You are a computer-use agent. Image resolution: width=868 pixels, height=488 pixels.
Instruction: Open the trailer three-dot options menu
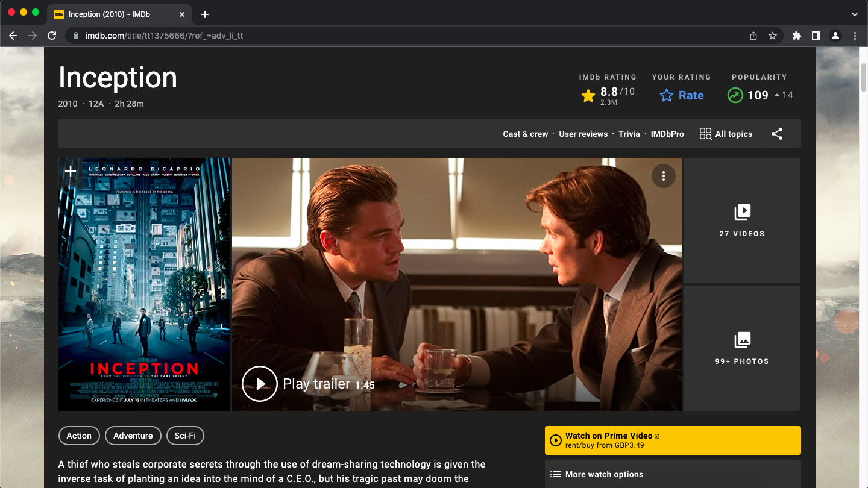coord(664,176)
